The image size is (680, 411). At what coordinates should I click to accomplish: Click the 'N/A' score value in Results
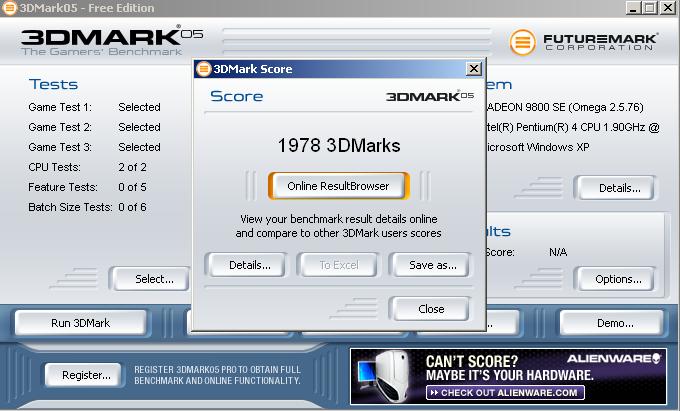point(558,252)
